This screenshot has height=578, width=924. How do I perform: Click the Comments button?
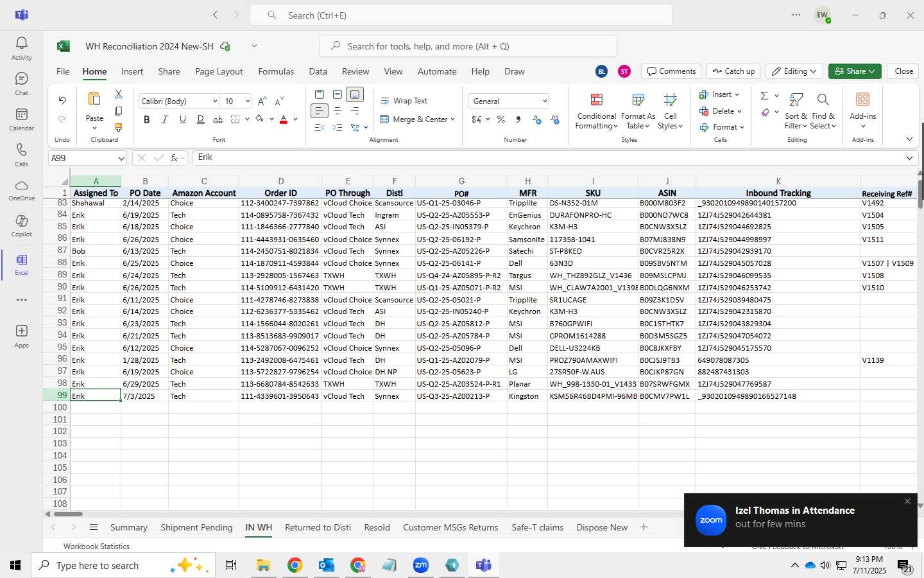click(x=671, y=71)
